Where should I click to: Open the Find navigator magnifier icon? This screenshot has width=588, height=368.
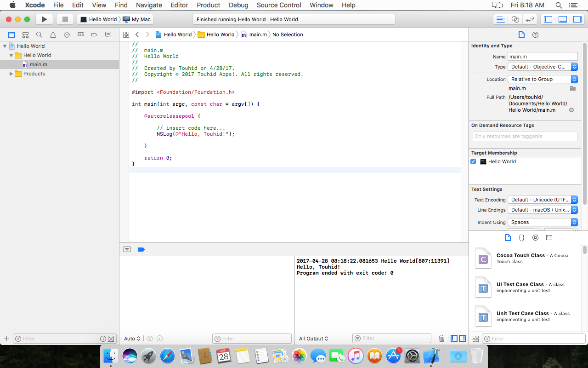(39, 34)
